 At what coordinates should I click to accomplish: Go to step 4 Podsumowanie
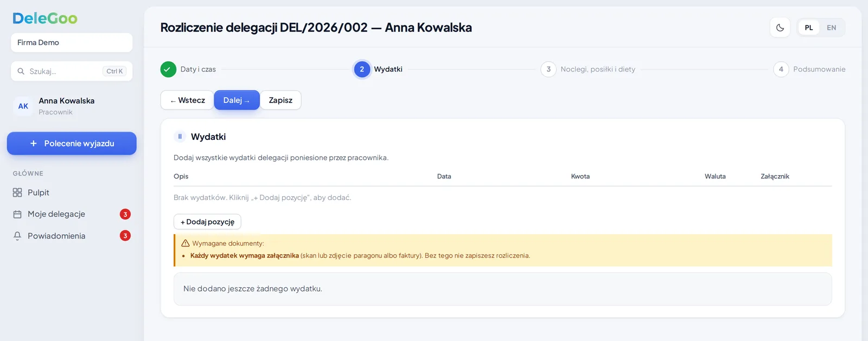click(809, 69)
